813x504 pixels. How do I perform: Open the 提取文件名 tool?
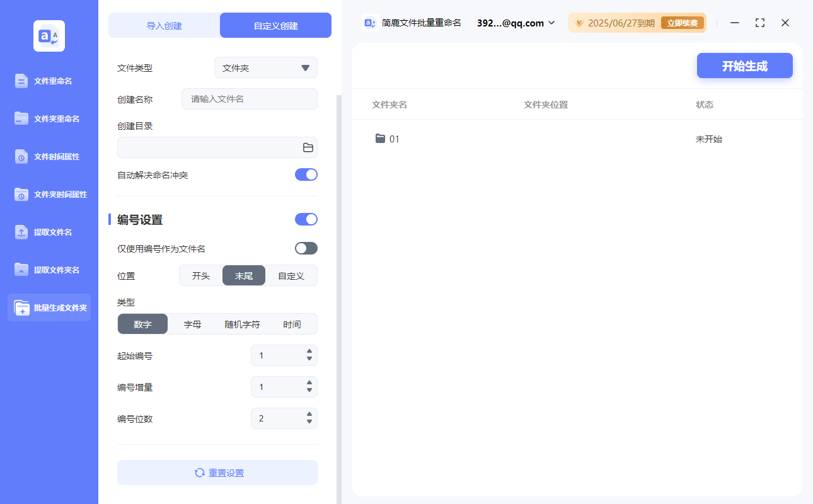49,232
